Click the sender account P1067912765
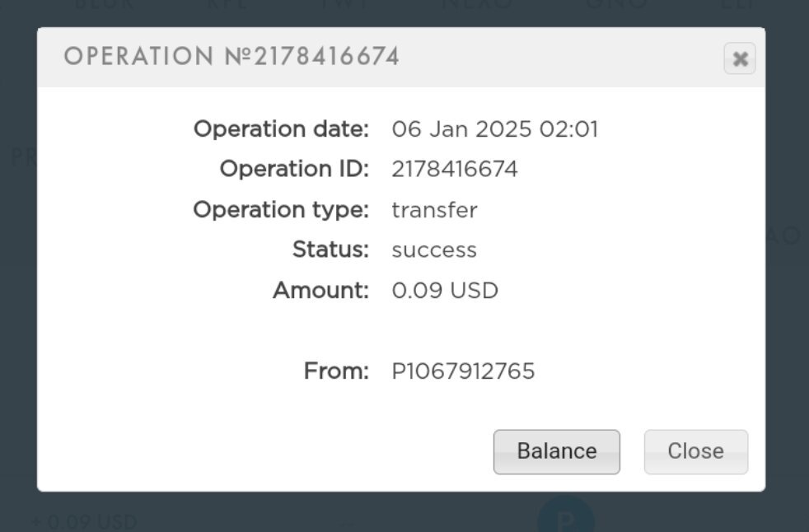The height and width of the screenshot is (532, 809). (463, 371)
